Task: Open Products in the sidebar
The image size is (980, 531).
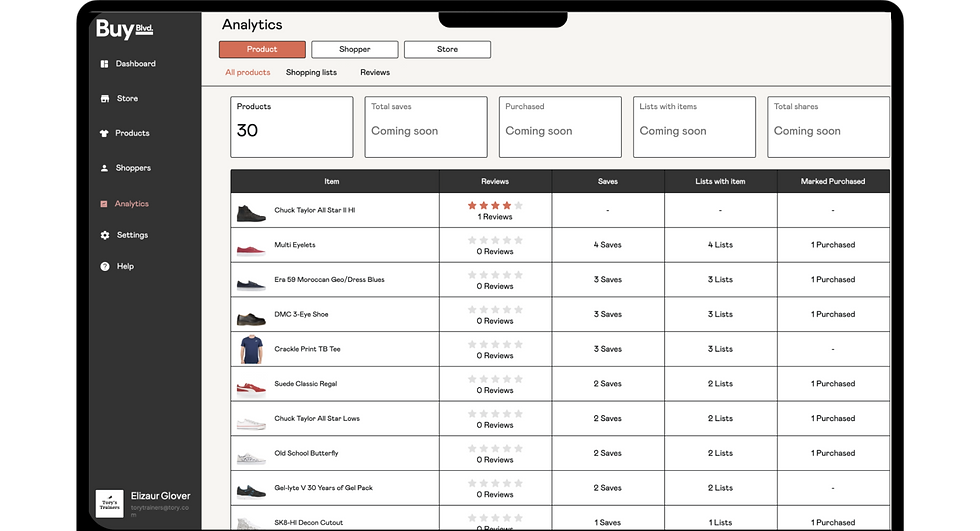Action: [132, 133]
